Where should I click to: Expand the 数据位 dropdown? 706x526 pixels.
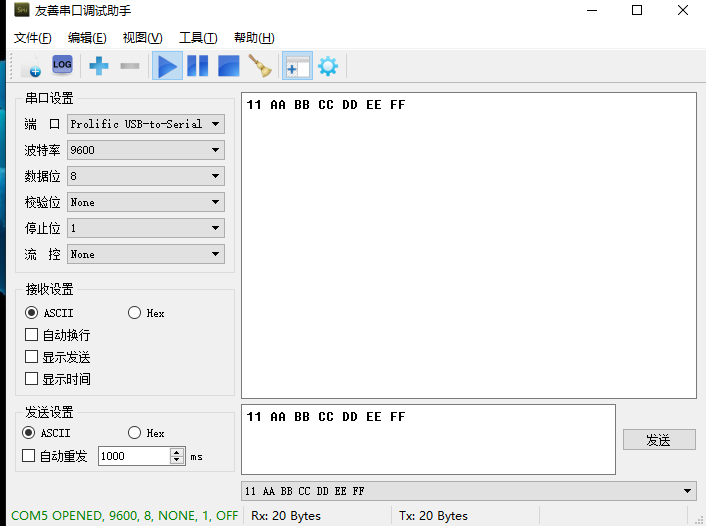pos(146,176)
